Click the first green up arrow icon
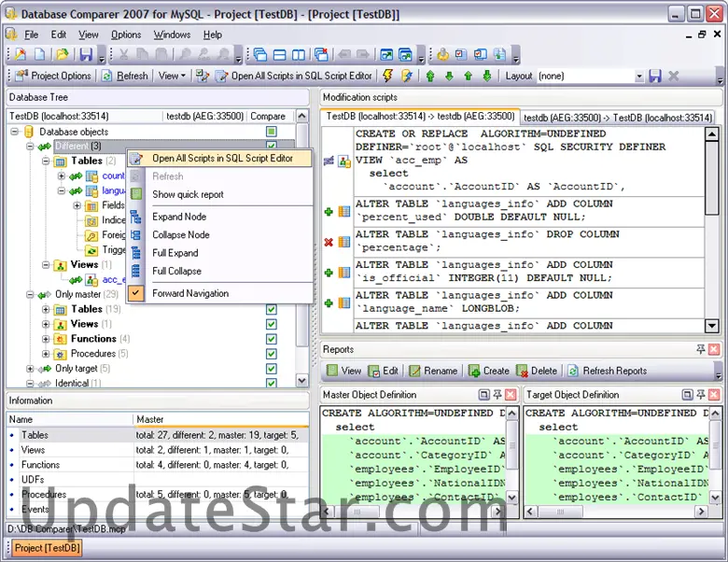 [430, 76]
